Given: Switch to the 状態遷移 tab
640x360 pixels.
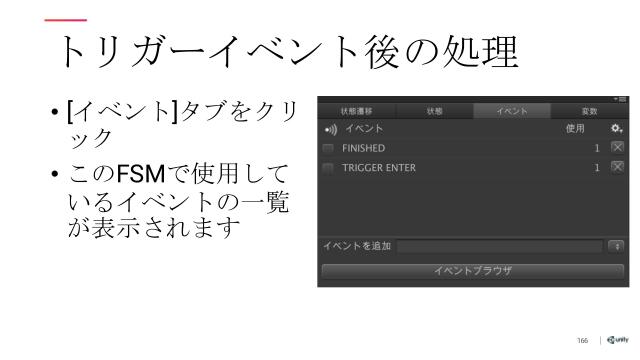Looking at the screenshot, I should [356, 111].
